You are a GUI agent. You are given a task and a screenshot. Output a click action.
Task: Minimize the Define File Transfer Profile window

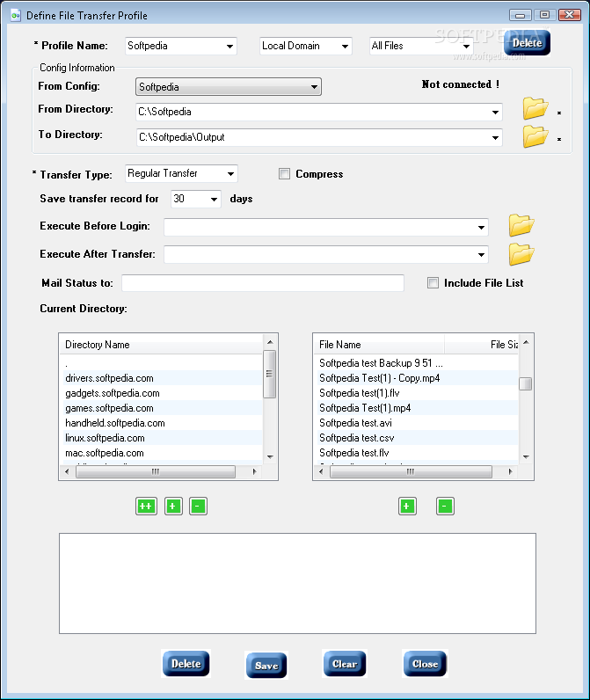point(520,15)
